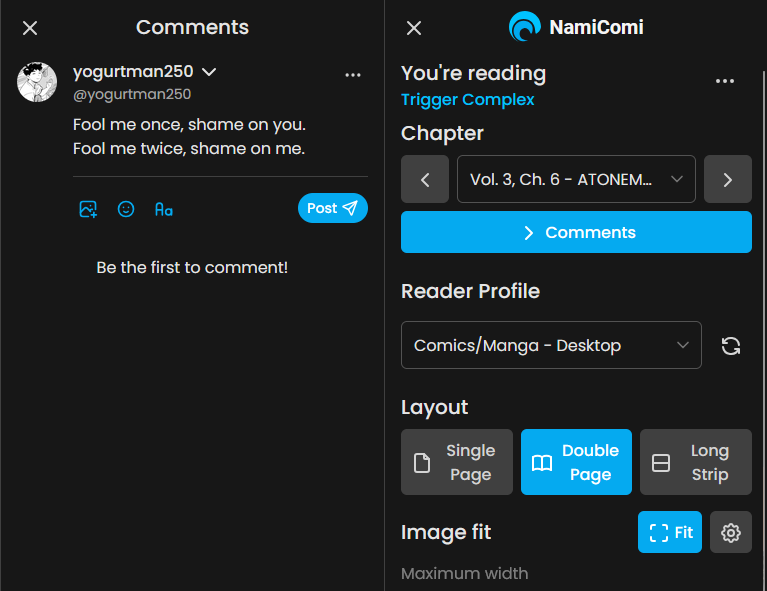Viewport: 767px width, 591px height.
Task: Click the text formatting Aa icon
Action: pos(164,209)
